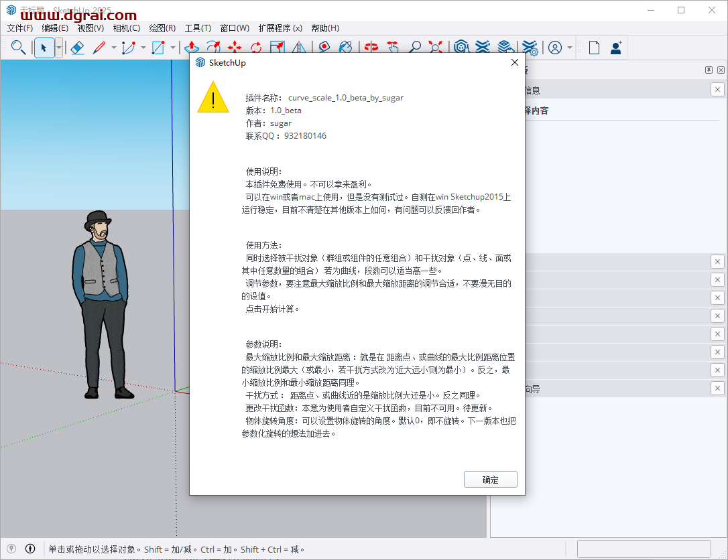The height and width of the screenshot is (560, 728).
Task: Click the yellow warning triangle icon
Action: pos(213,97)
